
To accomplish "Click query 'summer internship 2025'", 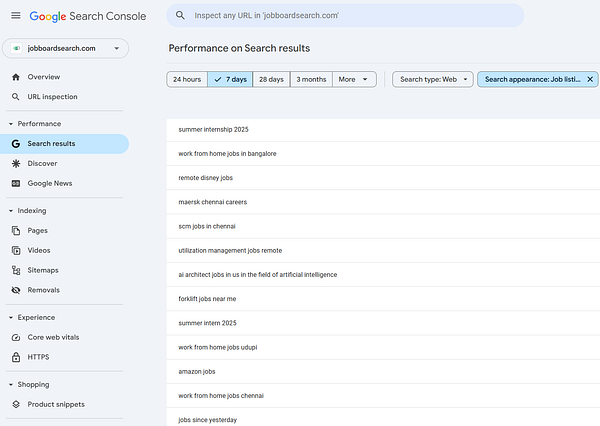I will pos(213,129).
